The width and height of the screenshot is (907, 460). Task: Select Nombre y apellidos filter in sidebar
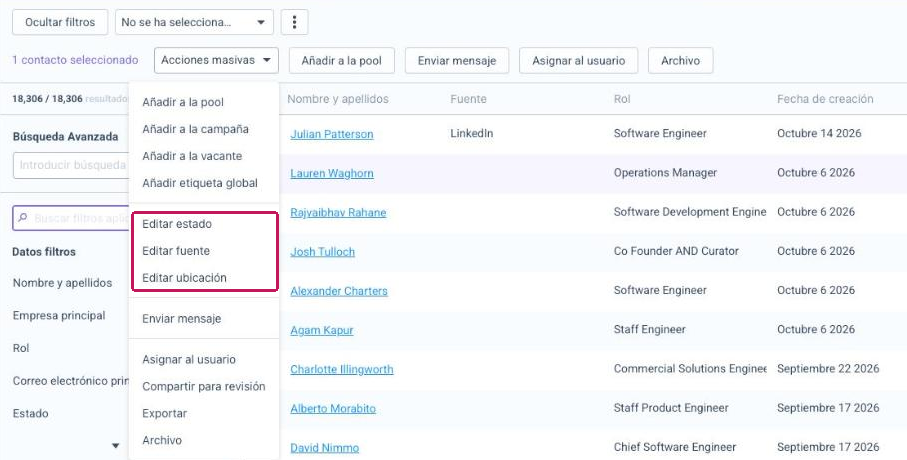pos(62,283)
